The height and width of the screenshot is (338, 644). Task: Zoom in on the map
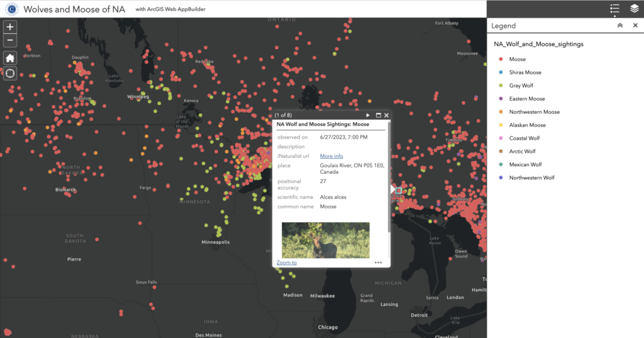(10, 27)
